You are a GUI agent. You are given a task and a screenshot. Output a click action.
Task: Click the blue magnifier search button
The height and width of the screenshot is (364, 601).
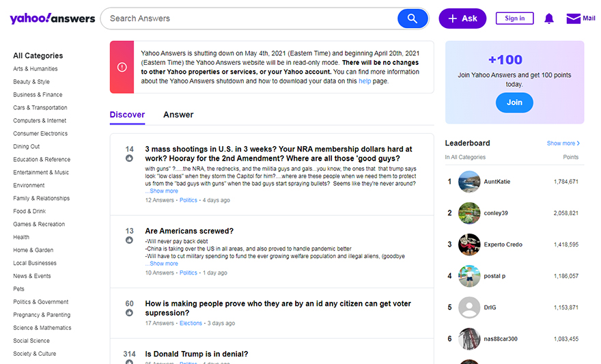(413, 18)
